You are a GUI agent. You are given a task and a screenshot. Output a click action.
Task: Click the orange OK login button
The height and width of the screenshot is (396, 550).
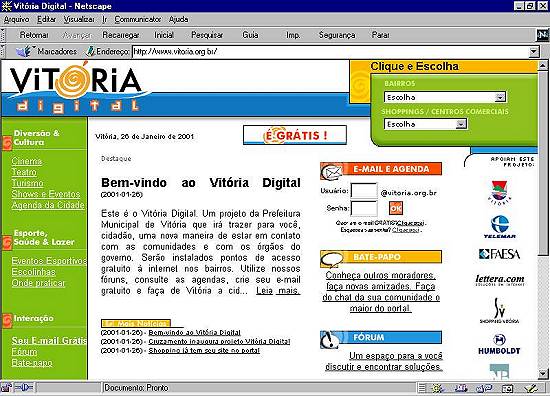tap(396, 208)
